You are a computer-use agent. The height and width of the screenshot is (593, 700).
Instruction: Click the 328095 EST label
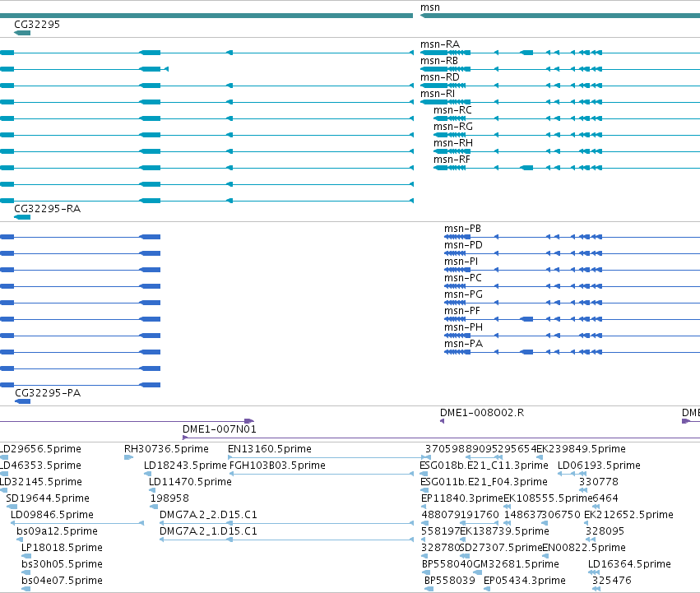[x=605, y=531]
